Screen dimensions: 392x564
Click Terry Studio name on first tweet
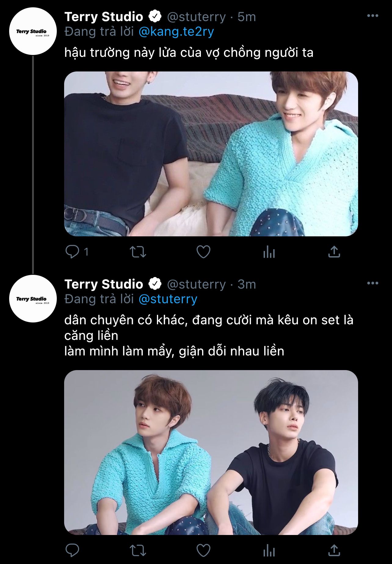pos(104,17)
